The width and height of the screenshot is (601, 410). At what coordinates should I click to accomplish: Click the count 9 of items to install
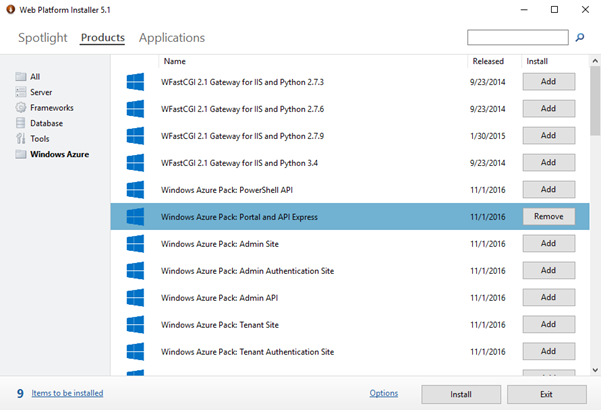(x=20, y=394)
